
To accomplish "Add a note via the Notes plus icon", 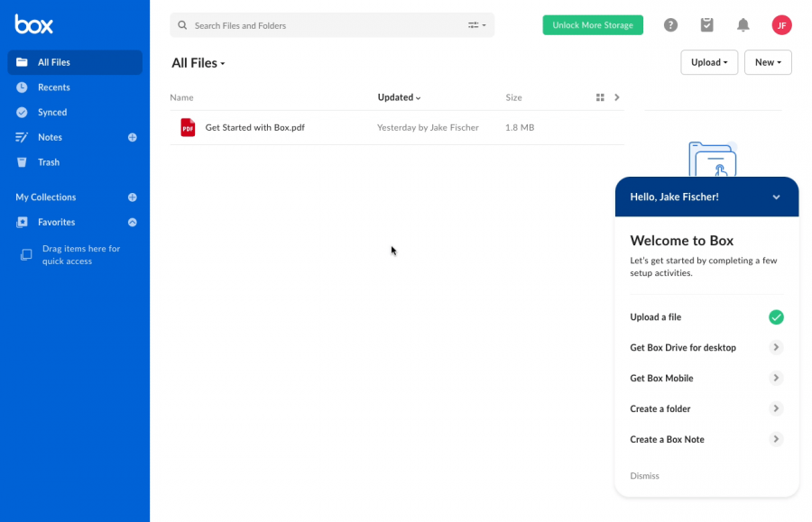I will tap(133, 137).
